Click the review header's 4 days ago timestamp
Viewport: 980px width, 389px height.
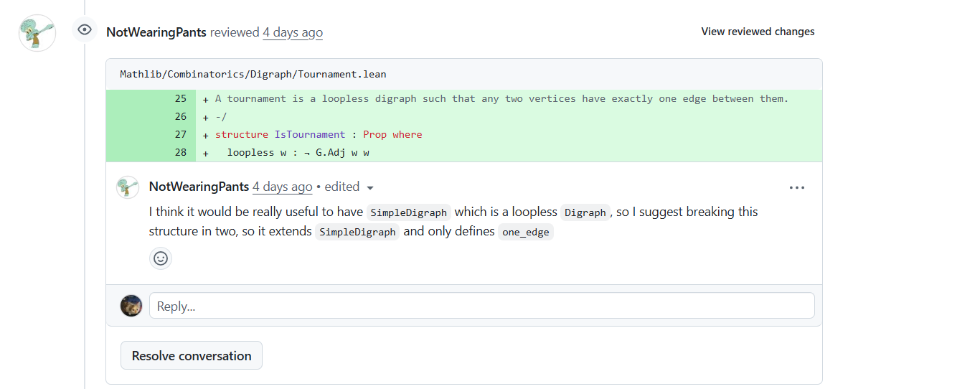pos(293,32)
